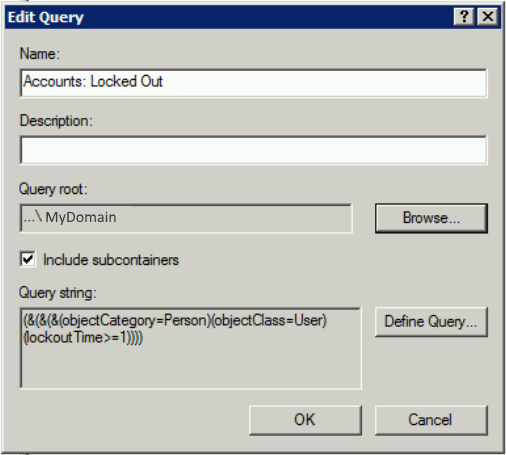Click inside the Query string box
Viewport: 506px width, 455px height.
(190, 348)
